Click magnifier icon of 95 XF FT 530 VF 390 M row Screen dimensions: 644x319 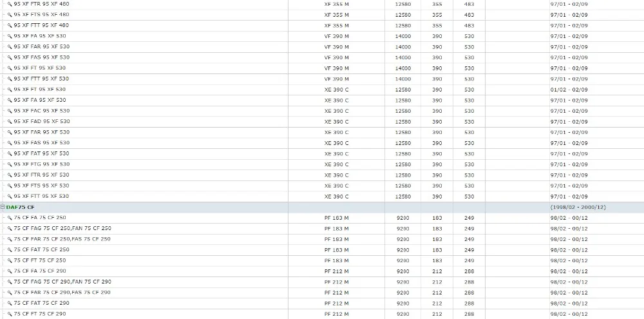(x=10, y=68)
